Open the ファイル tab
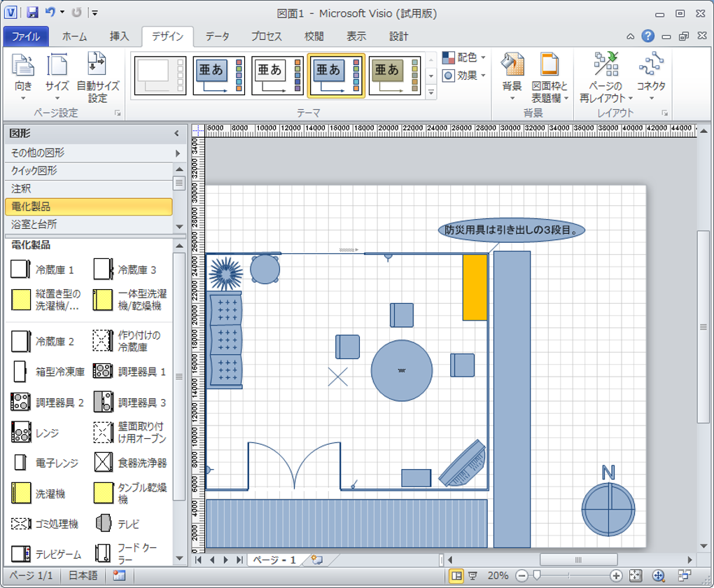This screenshot has width=714, height=588. click(x=26, y=36)
